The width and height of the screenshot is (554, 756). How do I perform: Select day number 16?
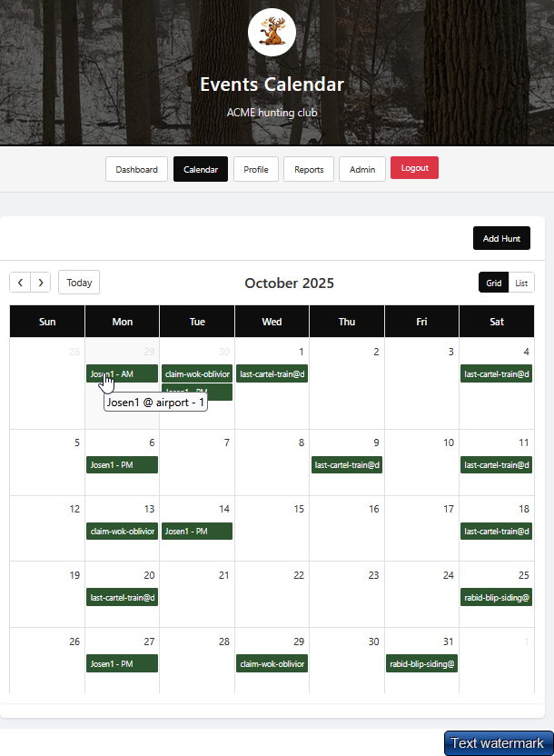click(374, 509)
